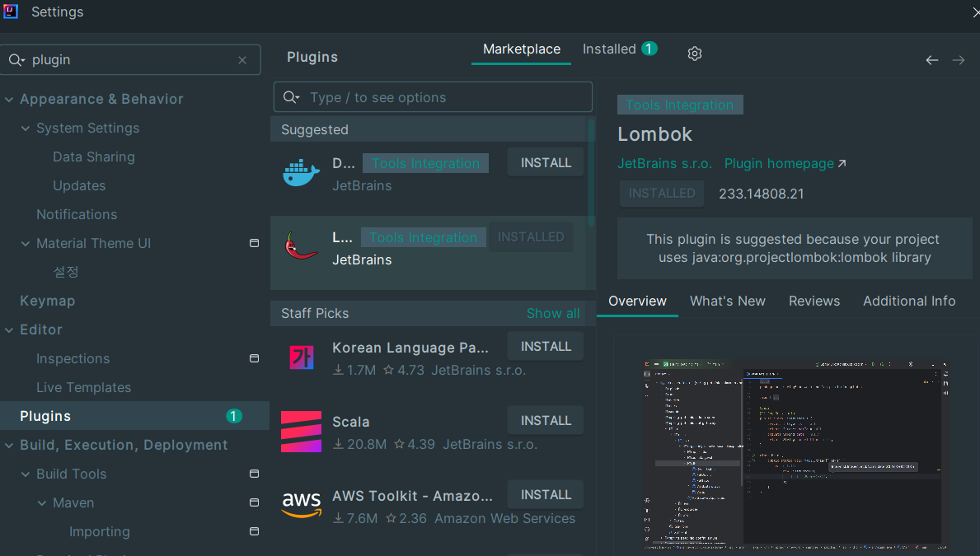Focus the plugin marketplace search field
The height and width of the screenshot is (556, 980).
[433, 97]
